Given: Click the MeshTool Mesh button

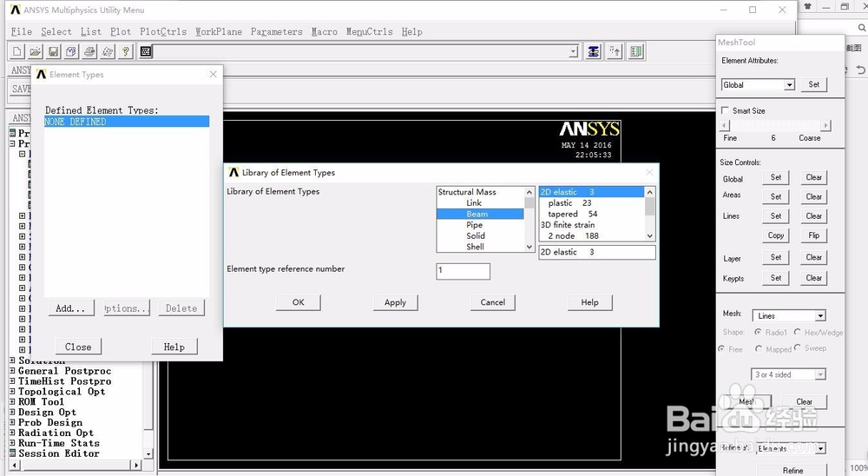Looking at the screenshot, I should click(746, 402).
